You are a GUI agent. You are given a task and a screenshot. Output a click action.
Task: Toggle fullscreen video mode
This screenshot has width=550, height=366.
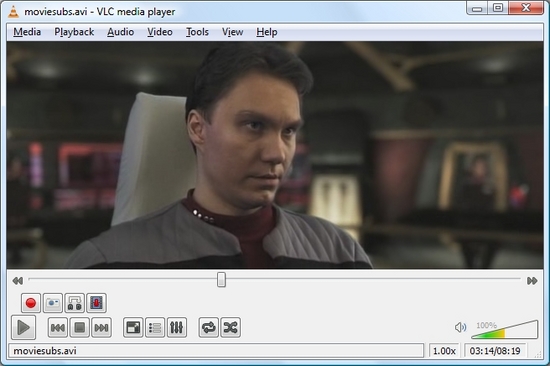tap(133, 328)
